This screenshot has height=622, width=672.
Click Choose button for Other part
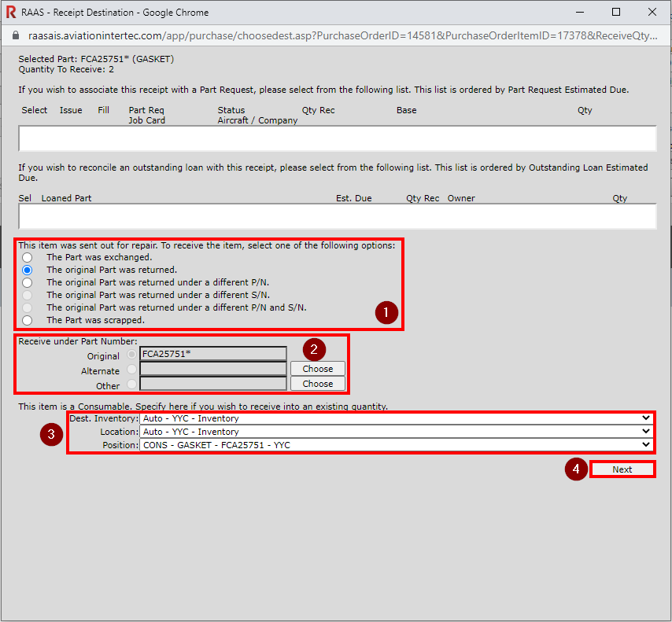point(317,384)
